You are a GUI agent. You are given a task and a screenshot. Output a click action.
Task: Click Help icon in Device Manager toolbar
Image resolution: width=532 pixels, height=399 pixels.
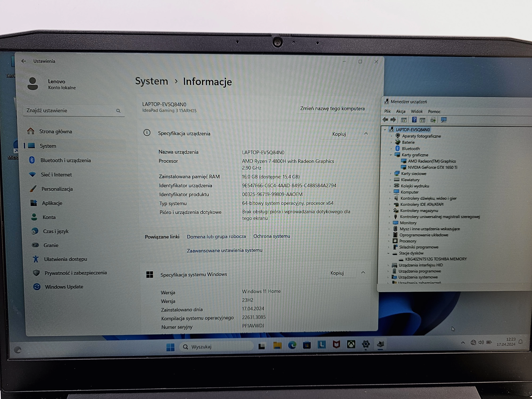point(414,120)
